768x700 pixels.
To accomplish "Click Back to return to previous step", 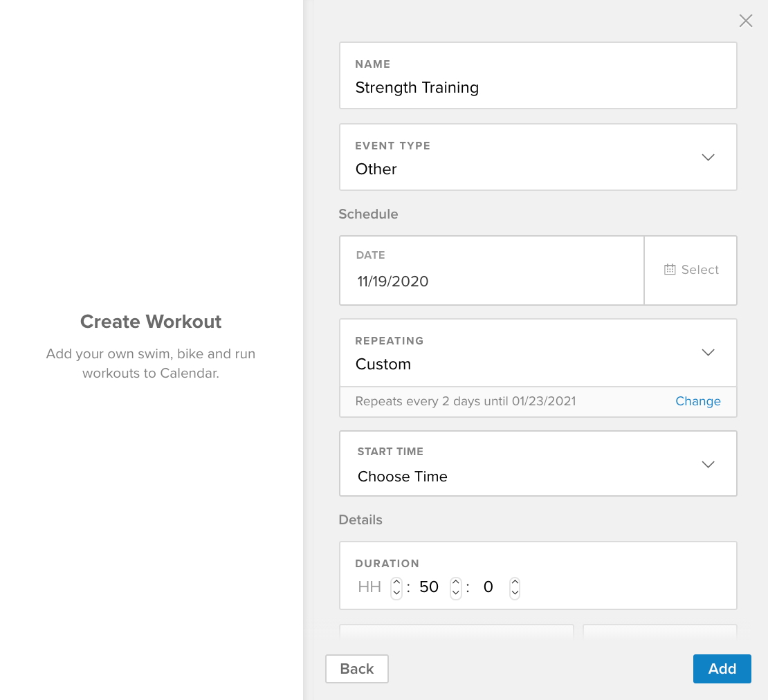I will (x=356, y=668).
